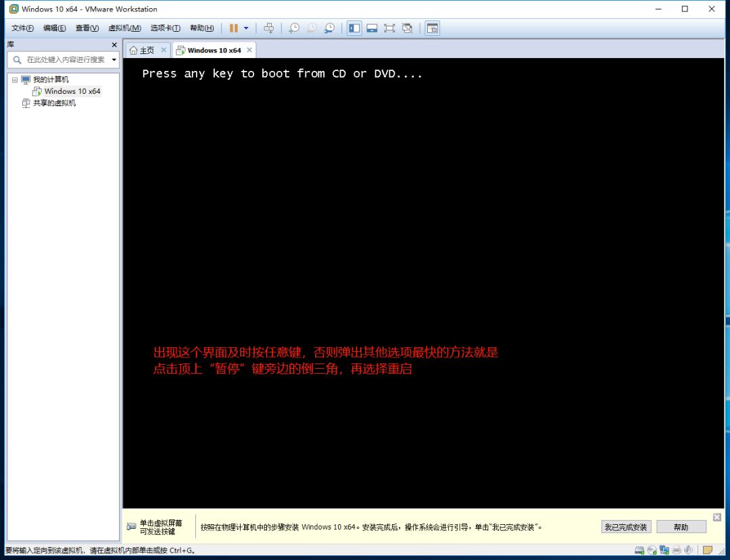Close the 库 library panel

(x=114, y=45)
